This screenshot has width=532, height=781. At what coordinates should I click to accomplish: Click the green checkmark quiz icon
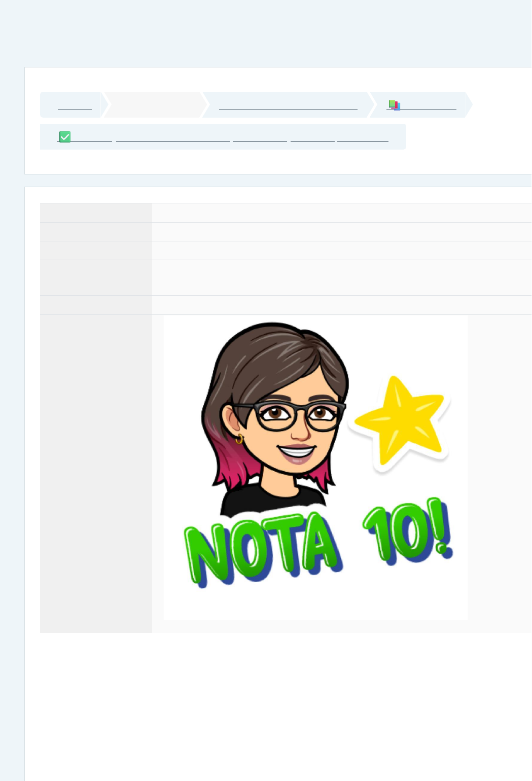(65, 137)
